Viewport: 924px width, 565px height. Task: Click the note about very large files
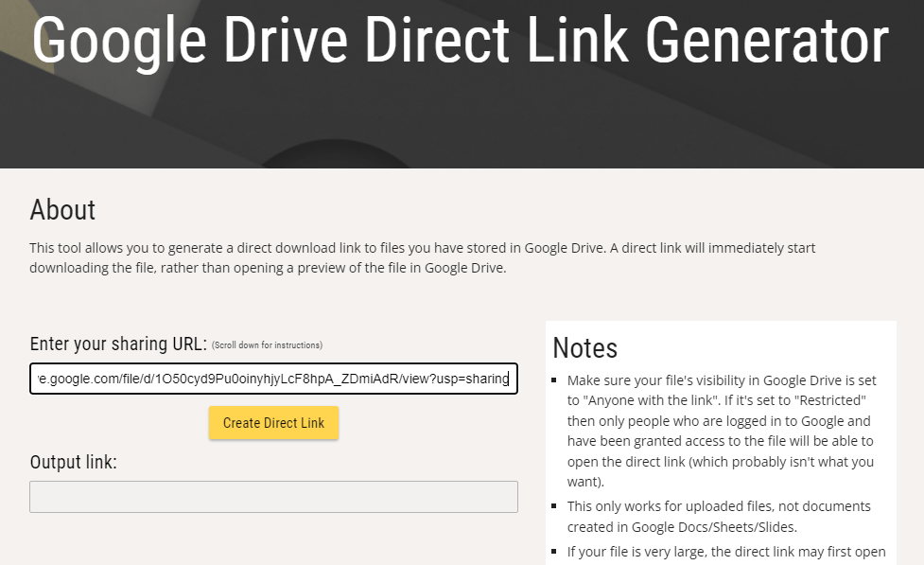pyautogui.click(x=725, y=552)
